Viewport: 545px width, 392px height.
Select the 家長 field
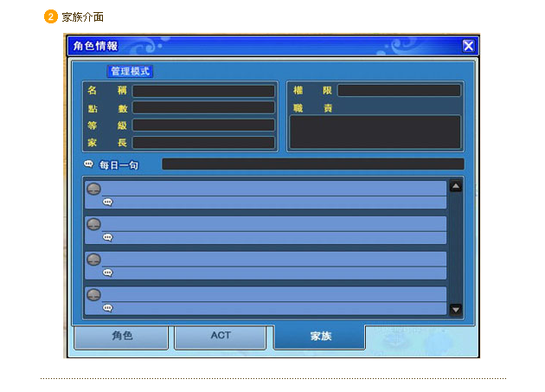[x=203, y=142]
